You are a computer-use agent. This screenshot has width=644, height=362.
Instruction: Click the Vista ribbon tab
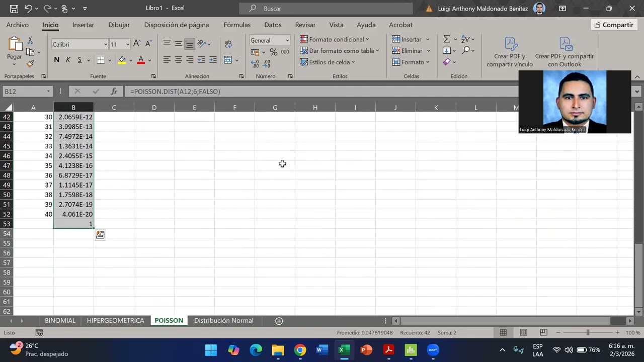[336, 25]
